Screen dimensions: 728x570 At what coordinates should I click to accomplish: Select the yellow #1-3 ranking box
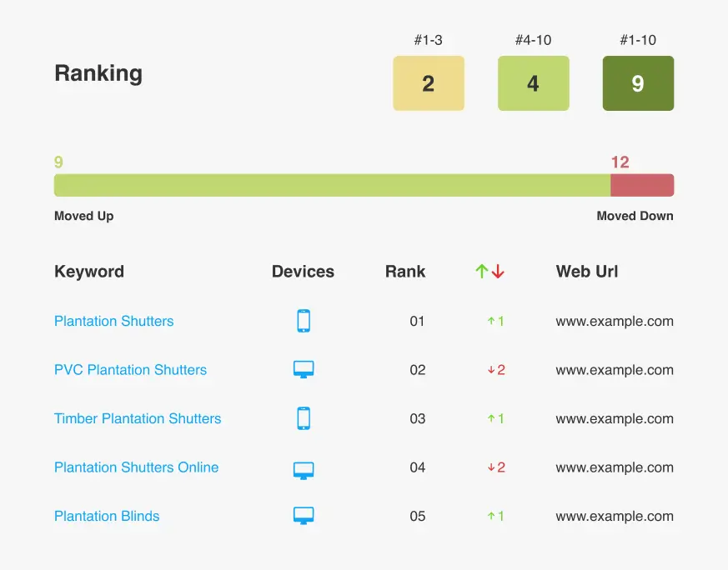click(429, 83)
